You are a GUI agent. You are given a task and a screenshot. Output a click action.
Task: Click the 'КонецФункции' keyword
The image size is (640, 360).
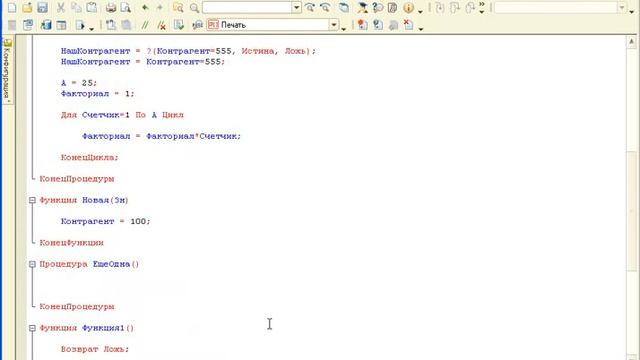click(x=72, y=243)
